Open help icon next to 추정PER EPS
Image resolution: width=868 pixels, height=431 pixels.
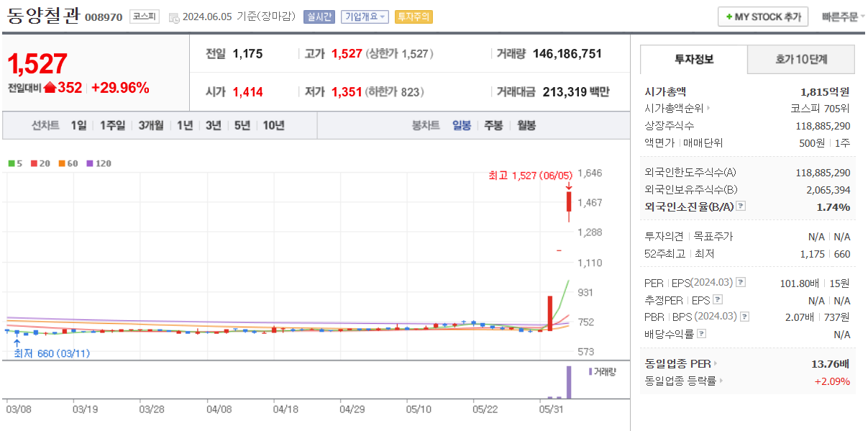(x=717, y=300)
